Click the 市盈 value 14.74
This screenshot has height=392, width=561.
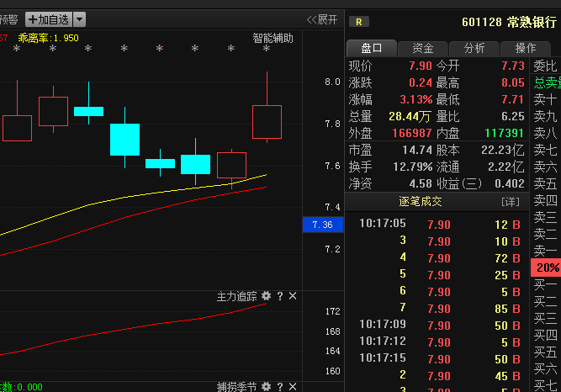click(x=417, y=150)
